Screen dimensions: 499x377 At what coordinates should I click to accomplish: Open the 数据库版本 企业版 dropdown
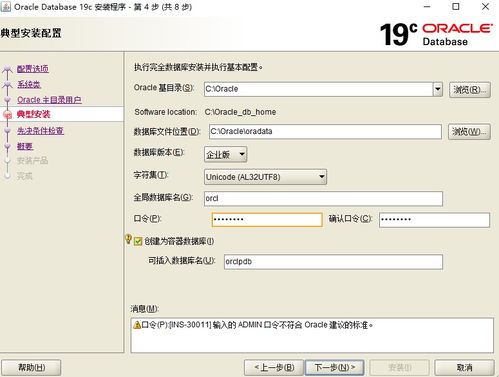tap(225, 154)
